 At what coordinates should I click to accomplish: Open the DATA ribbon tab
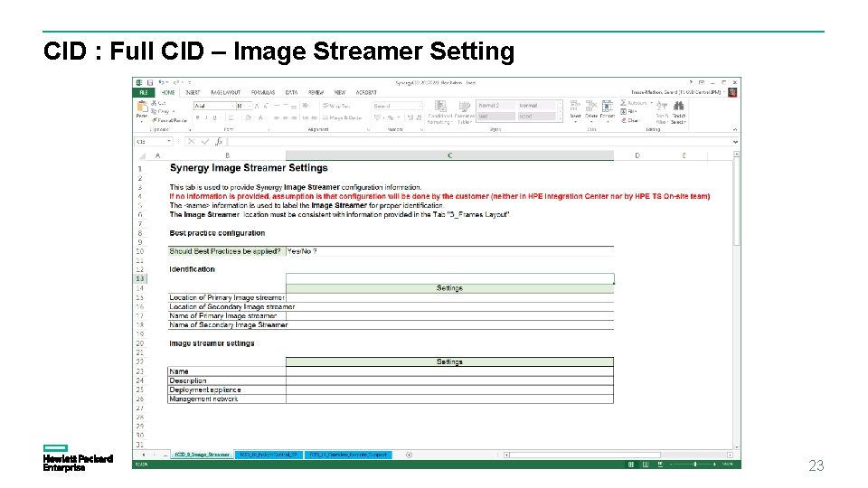pos(291,92)
